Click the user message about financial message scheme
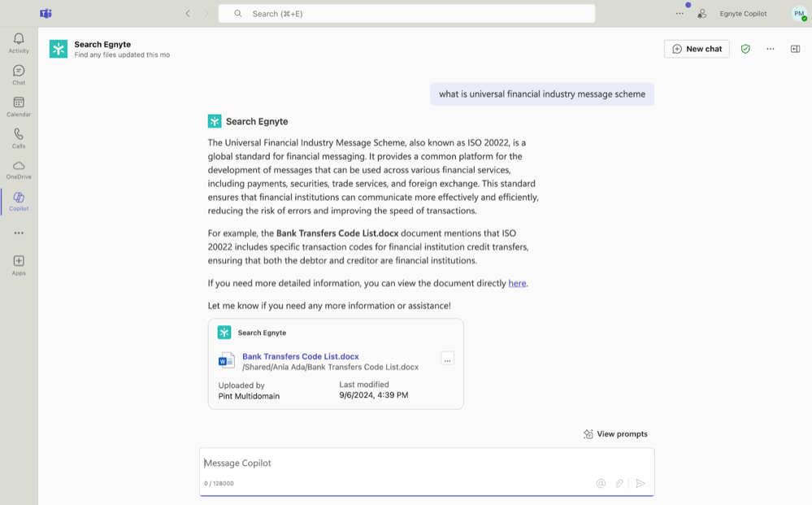This screenshot has width=812, height=505. click(542, 94)
